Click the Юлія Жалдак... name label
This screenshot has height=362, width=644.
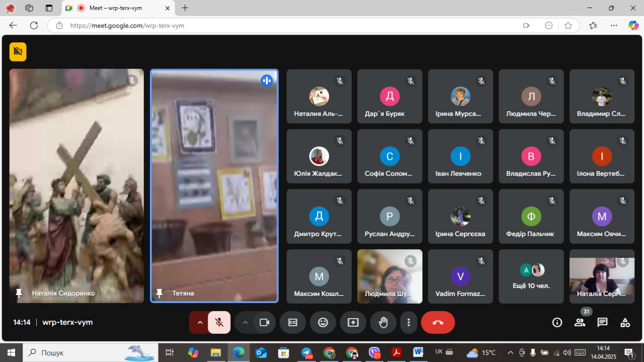tap(318, 174)
